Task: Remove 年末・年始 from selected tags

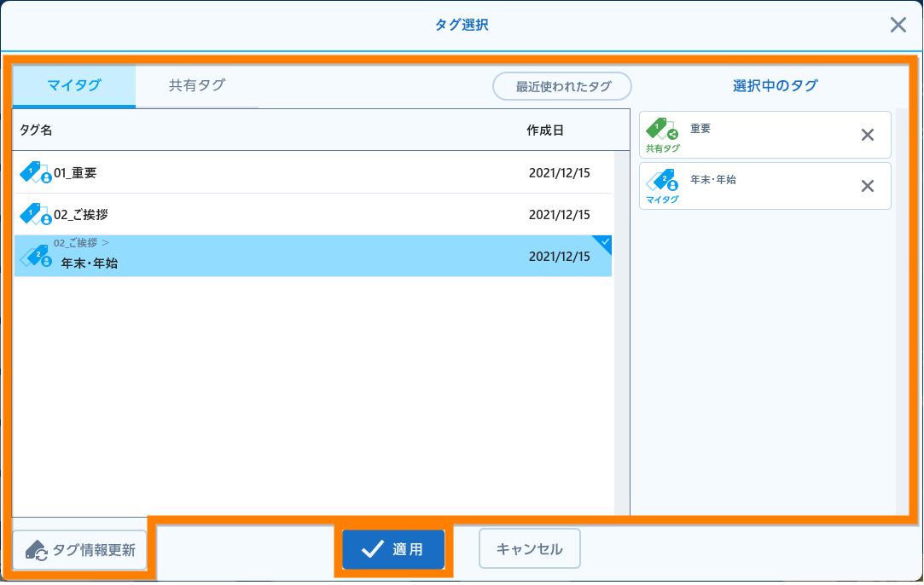Action: 867,186
